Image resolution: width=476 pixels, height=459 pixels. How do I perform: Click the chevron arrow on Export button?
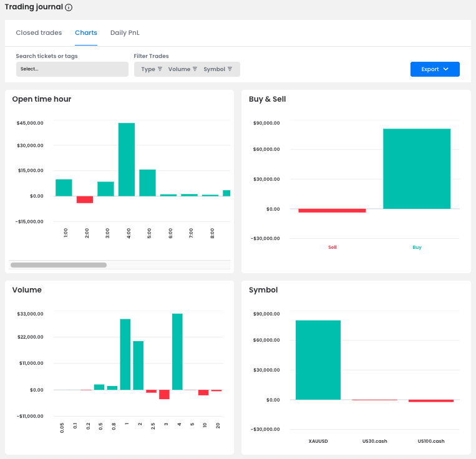(446, 69)
